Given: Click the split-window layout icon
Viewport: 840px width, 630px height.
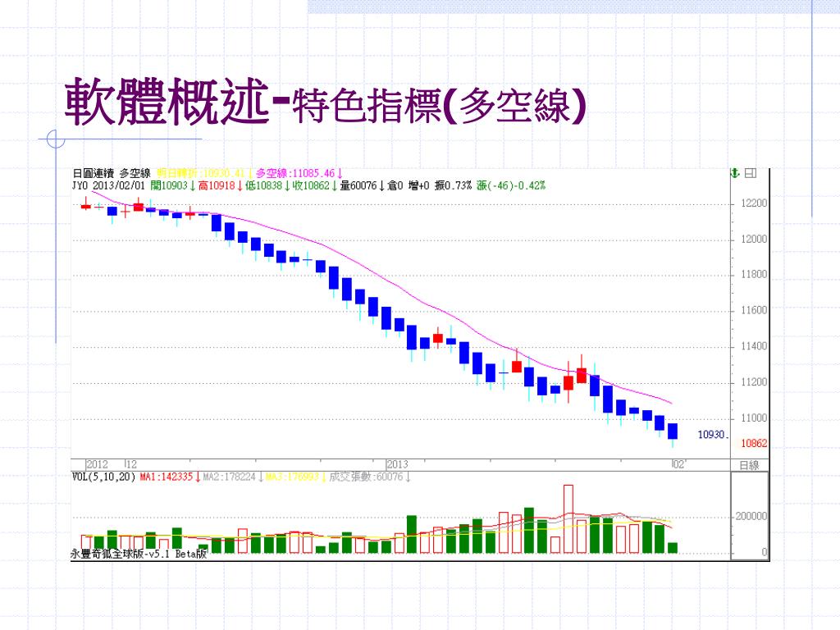Looking at the screenshot, I should [751, 173].
